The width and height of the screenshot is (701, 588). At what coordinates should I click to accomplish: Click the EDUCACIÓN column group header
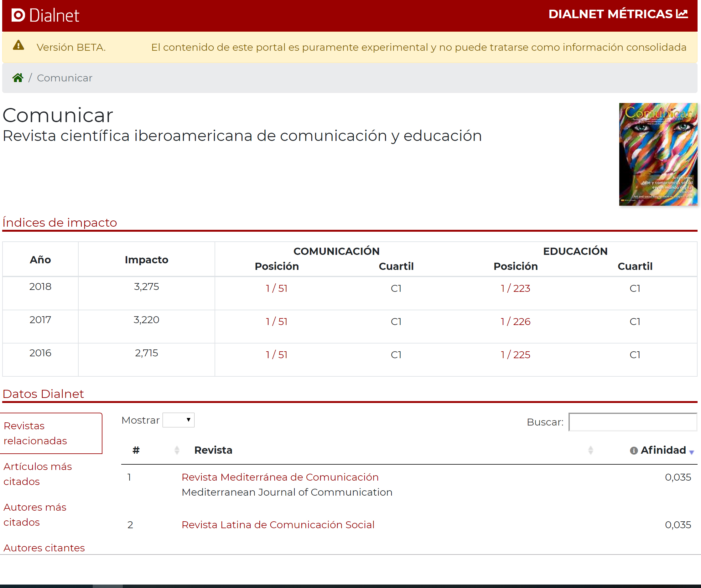click(x=575, y=251)
